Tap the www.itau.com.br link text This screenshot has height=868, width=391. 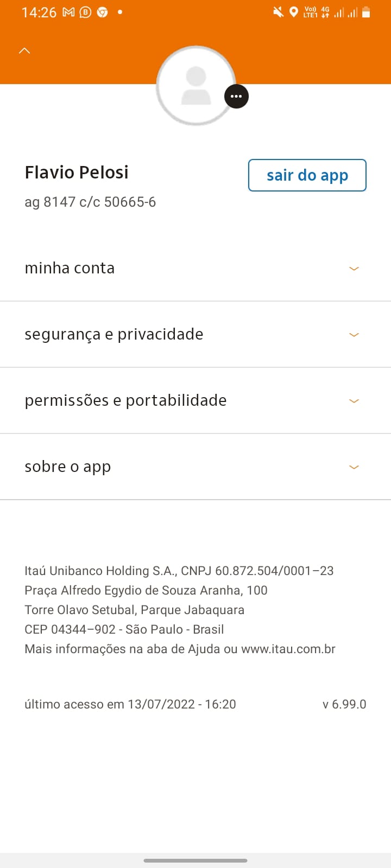click(x=288, y=649)
